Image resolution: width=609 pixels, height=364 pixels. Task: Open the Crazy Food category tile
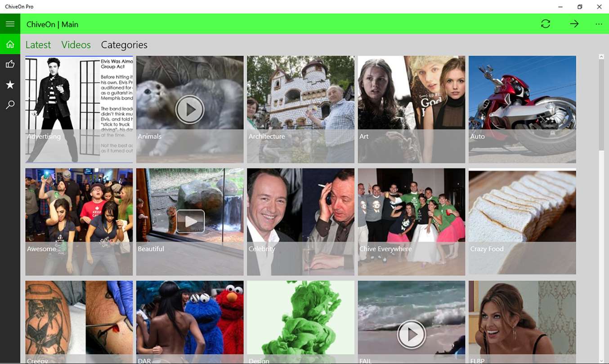[x=522, y=222]
